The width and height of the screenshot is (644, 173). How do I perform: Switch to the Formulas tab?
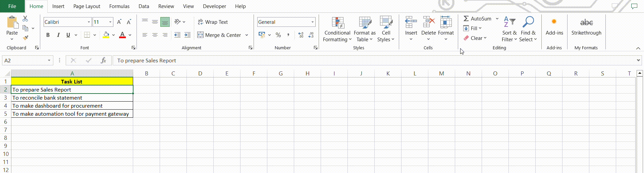coord(119,6)
